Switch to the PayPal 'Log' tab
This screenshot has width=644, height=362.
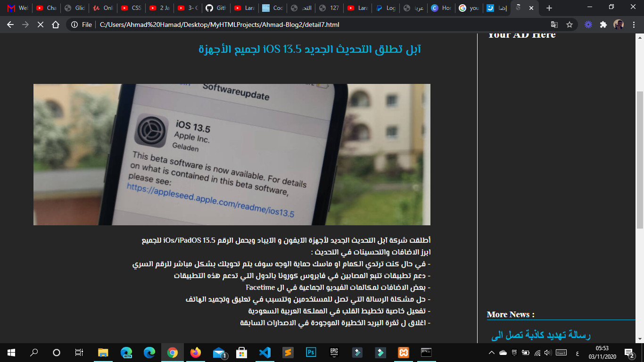tap(386, 8)
